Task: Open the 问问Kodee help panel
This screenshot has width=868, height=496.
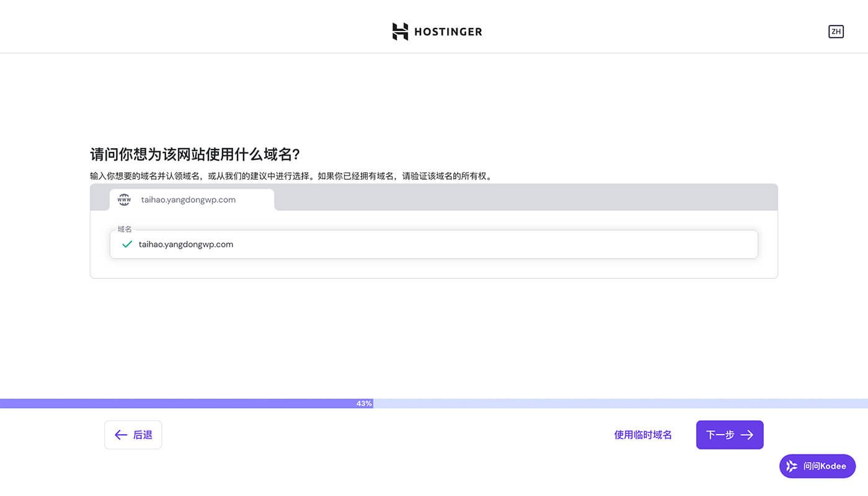Action: 817,466
